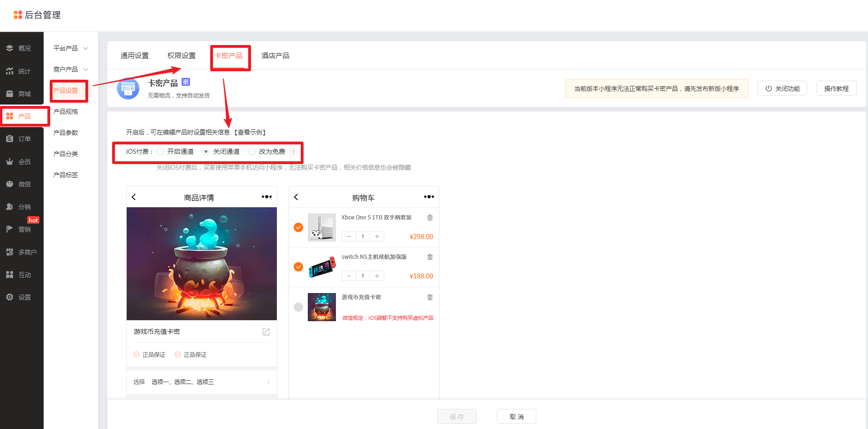The width and height of the screenshot is (868, 429).
Task: Click the Xbox One S cart thumbnail
Action: pyautogui.click(x=322, y=227)
